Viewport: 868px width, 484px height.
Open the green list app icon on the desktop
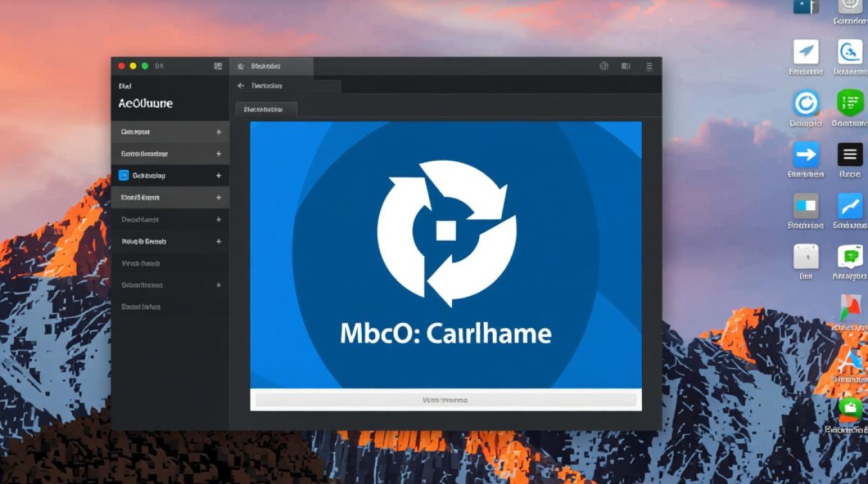point(850,103)
